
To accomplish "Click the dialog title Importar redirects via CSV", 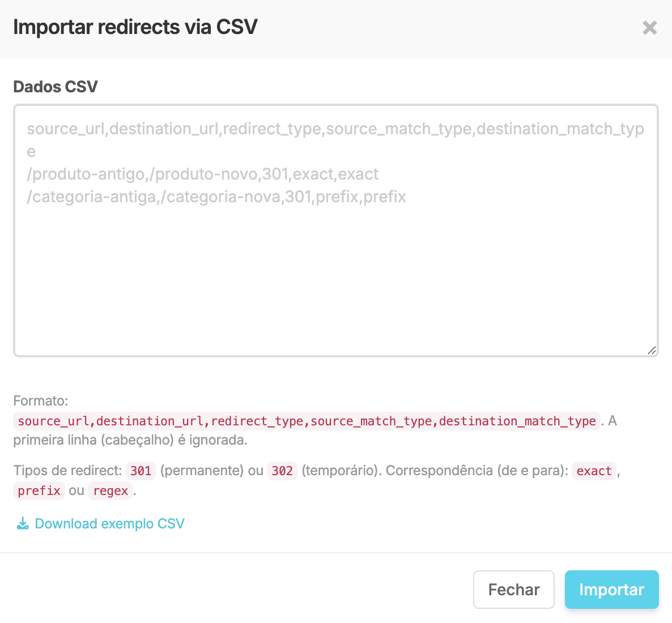I will [135, 27].
